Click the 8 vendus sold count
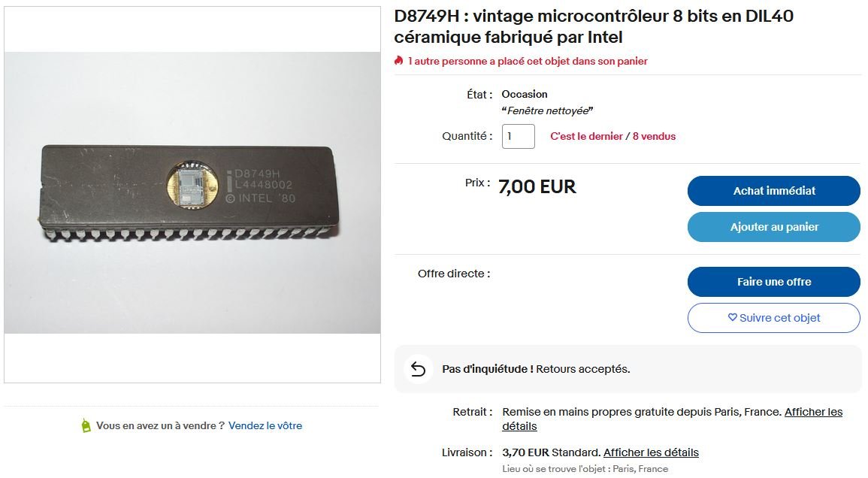This screenshot has width=868, height=478. pos(655,136)
